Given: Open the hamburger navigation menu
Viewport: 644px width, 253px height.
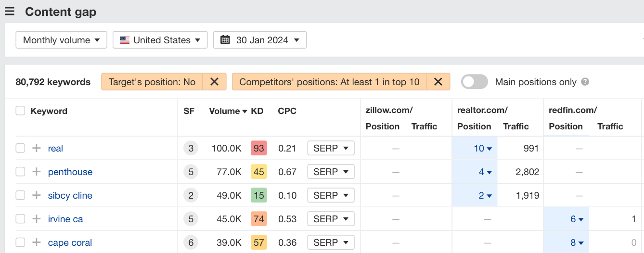Looking at the screenshot, I should [x=10, y=12].
